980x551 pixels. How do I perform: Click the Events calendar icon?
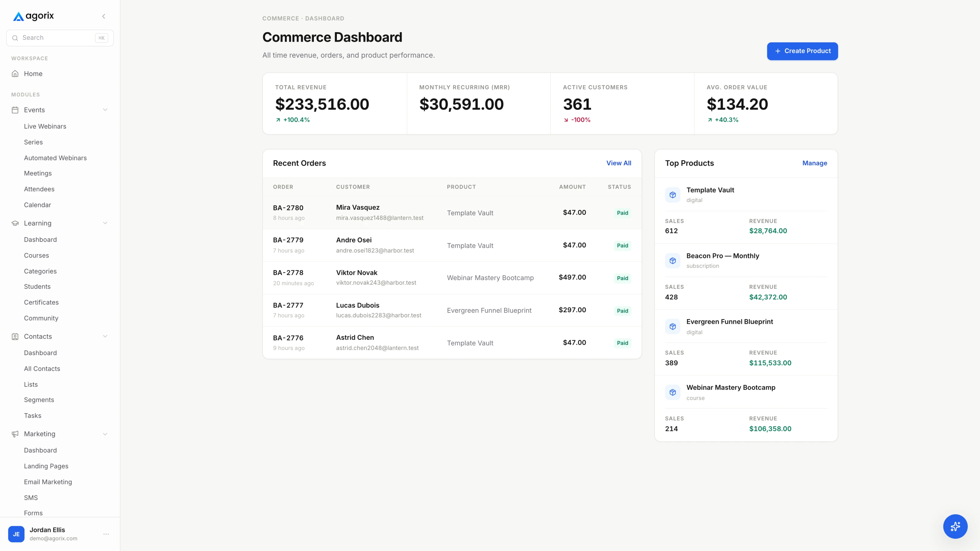tap(15, 110)
